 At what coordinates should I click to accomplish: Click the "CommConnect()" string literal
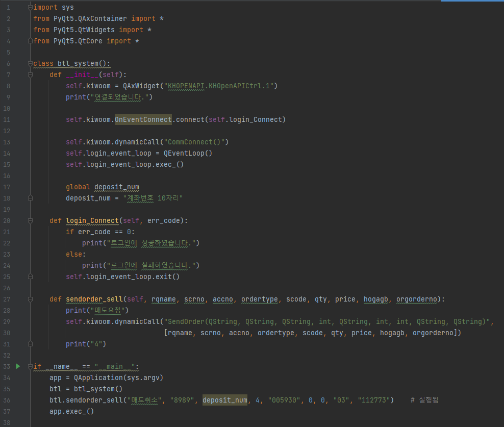pyautogui.click(x=194, y=142)
